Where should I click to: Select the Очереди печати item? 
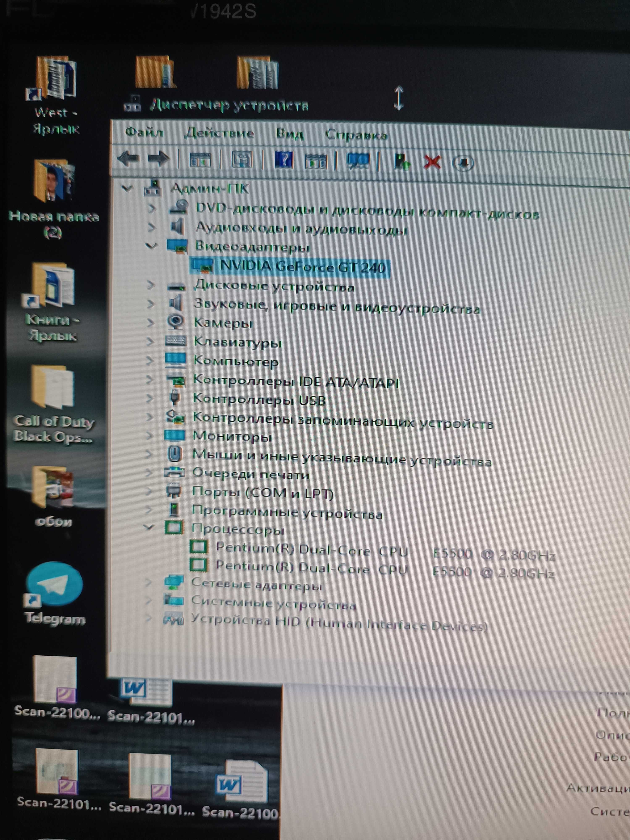[237, 474]
